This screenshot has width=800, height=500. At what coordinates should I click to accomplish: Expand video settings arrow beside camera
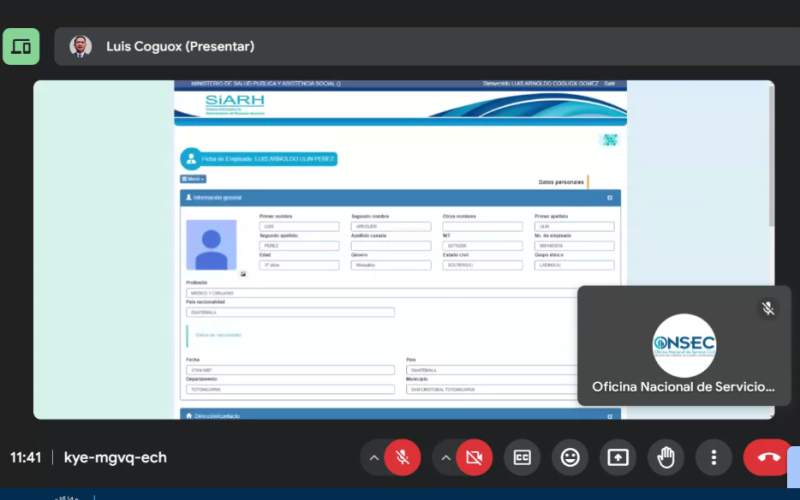tap(446, 457)
